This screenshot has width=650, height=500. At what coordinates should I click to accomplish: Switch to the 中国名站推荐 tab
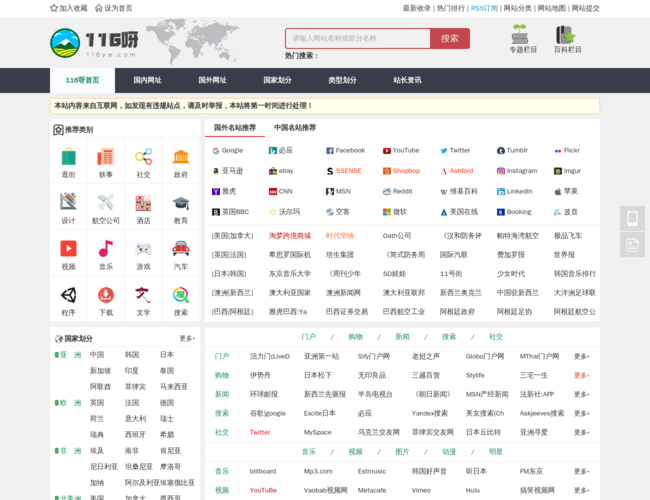[x=295, y=128]
